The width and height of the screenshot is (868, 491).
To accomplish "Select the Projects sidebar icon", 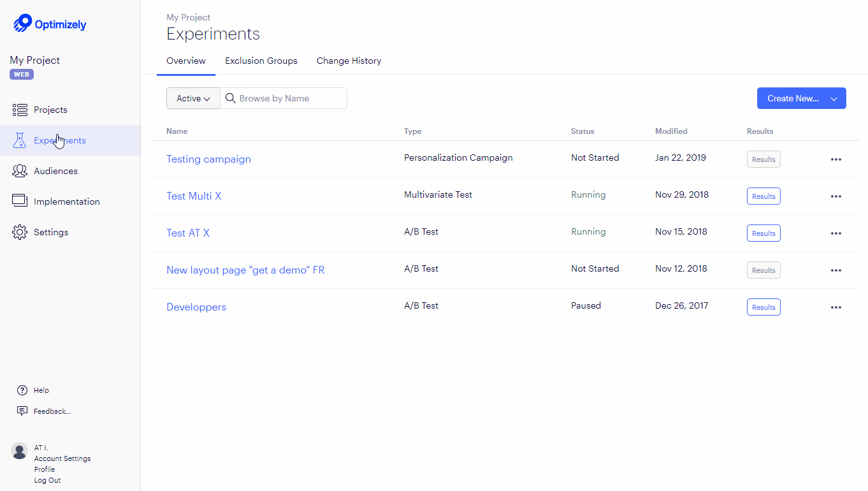I will point(20,109).
